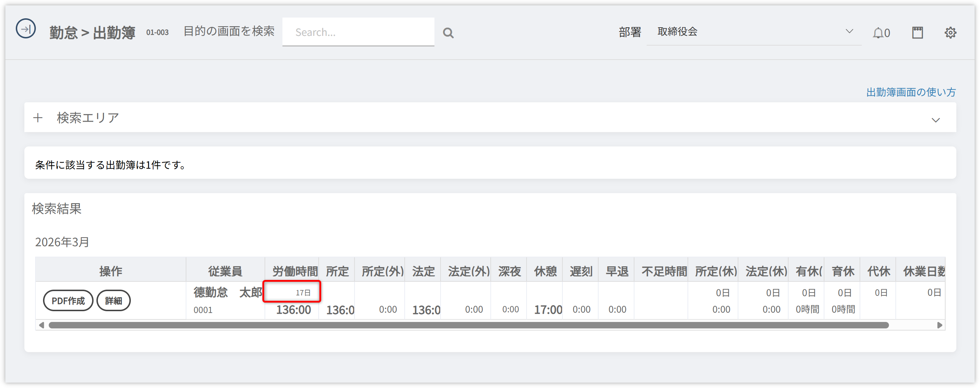Viewport: 980px width, 388px height.
Task: Open the 出勤簿画面の使い方 link
Action: [911, 92]
